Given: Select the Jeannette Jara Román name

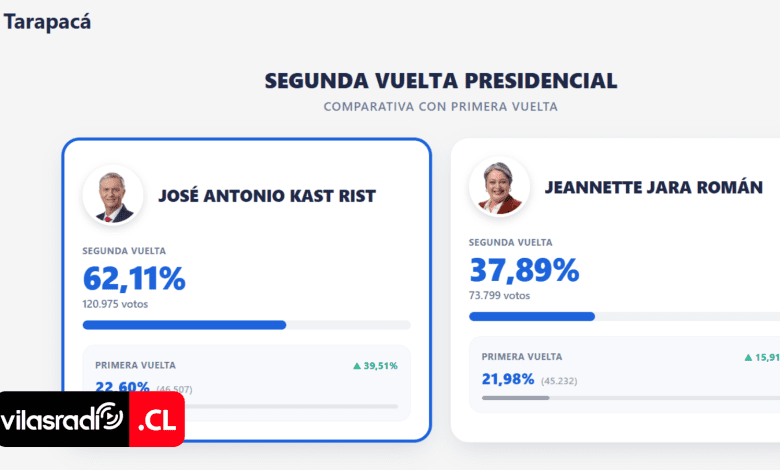Looking at the screenshot, I should [653, 187].
